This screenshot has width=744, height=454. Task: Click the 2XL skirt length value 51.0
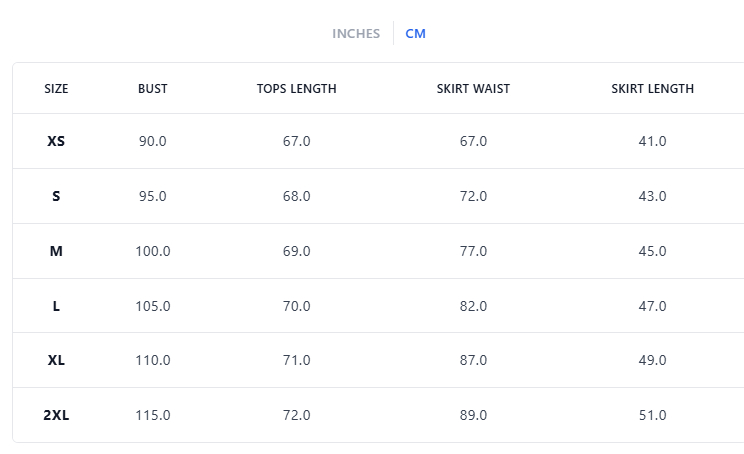(652, 415)
